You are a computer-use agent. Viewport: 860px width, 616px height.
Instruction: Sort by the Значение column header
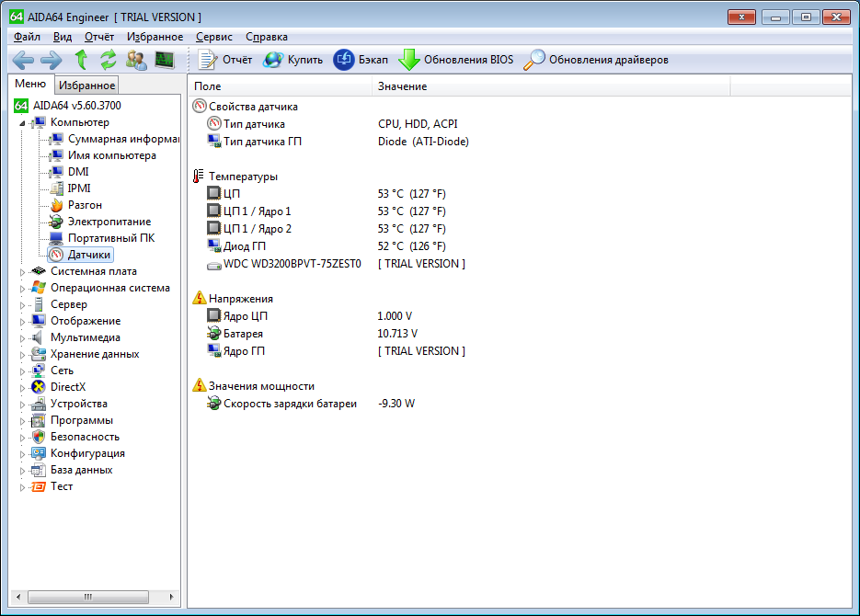click(551, 86)
